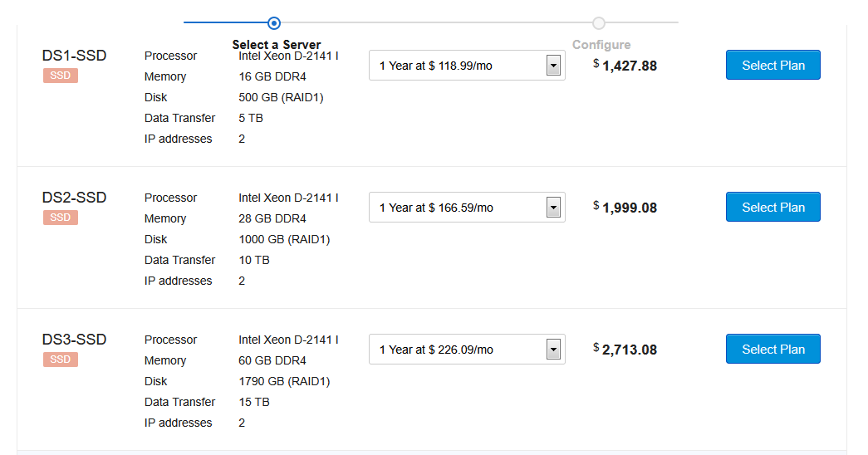The height and width of the screenshot is (455, 868).
Task: Click the SSD badge under DS1-SSD
Action: pyautogui.click(x=61, y=76)
